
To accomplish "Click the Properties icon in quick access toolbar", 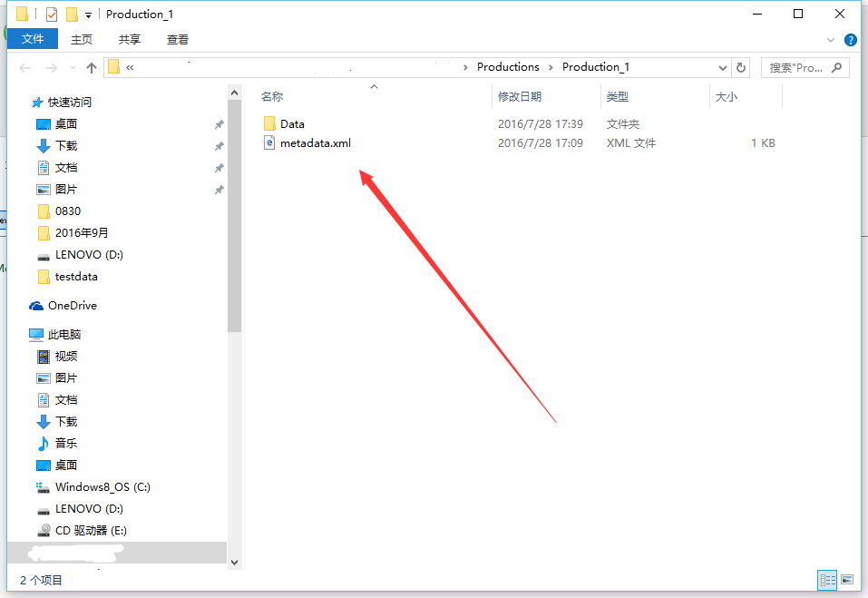I will pyautogui.click(x=52, y=15).
